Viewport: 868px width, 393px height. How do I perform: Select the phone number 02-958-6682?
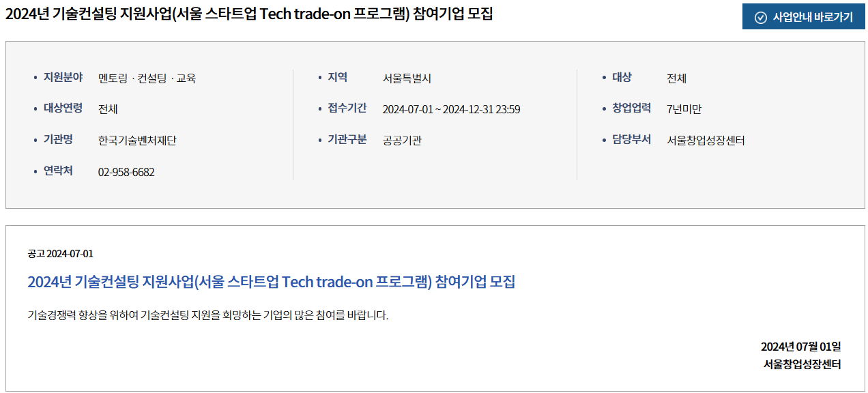coord(126,172)
